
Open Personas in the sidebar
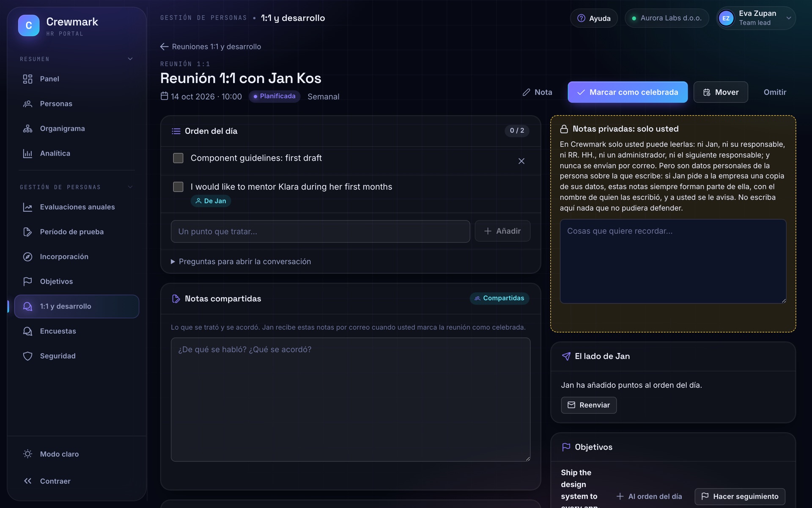coord(77,104)
